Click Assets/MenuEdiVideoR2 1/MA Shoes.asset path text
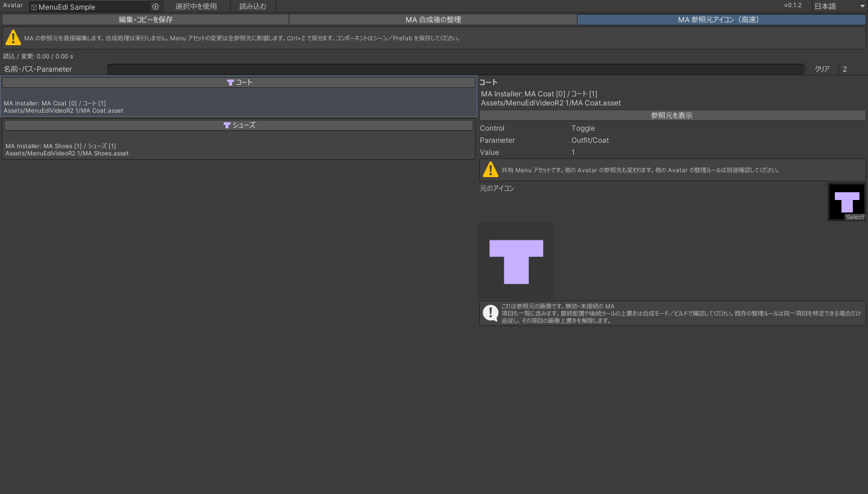The width and height of the screenshot is (868, 494). 67,154
